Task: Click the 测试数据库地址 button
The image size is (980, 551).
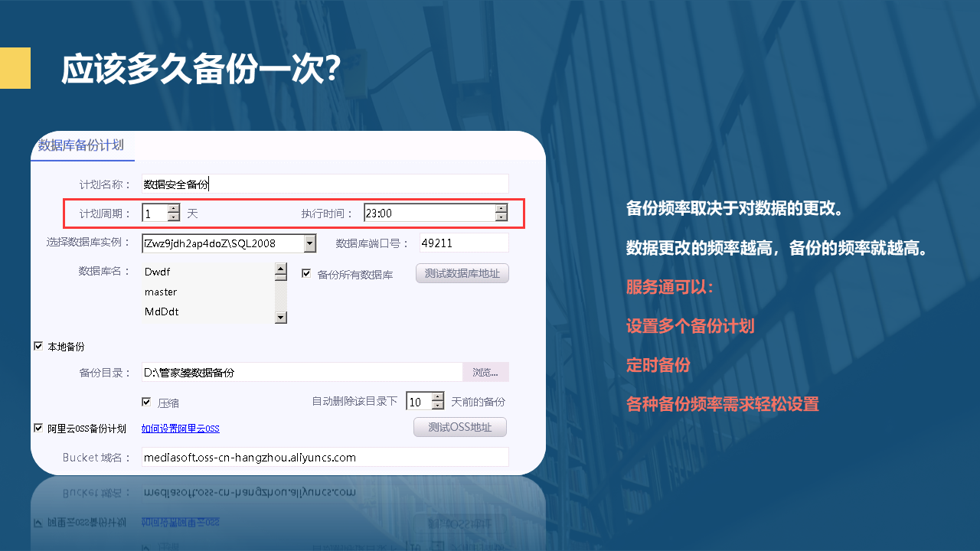Action: [462, 273]
